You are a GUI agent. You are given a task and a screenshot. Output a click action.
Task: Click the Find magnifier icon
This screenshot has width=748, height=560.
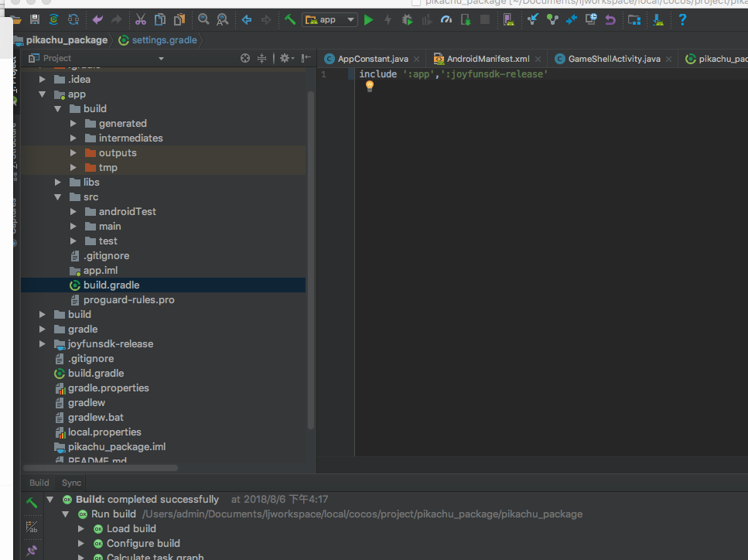[203, 19]
